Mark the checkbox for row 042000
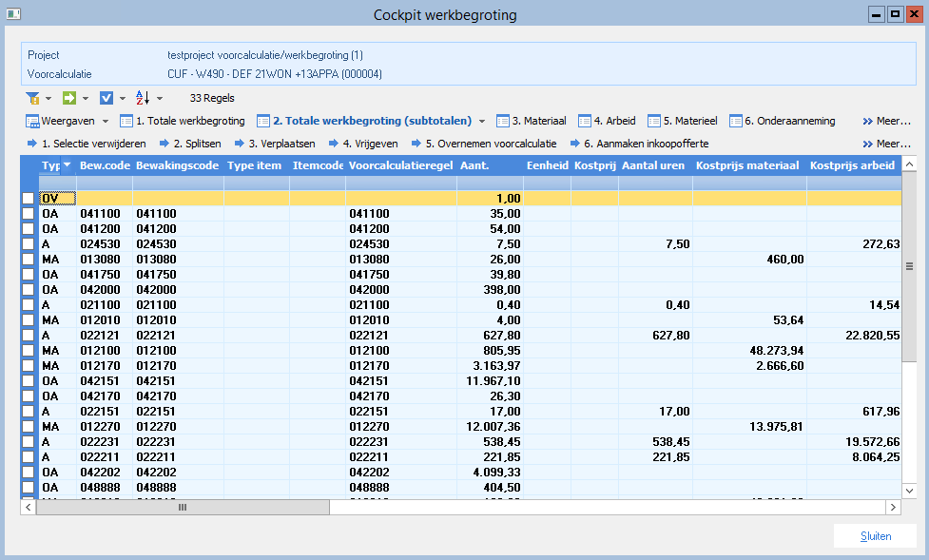Viewport: 929px width, 560px height. tap(28, 290)
